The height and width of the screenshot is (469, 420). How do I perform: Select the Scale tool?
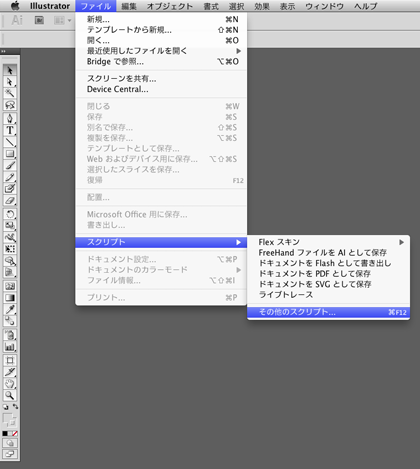coord(10,226)
